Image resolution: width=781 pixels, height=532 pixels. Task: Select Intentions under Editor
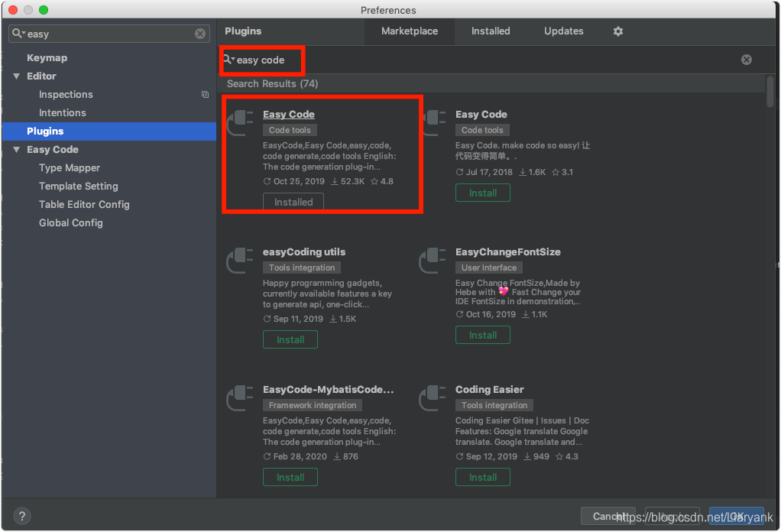pyautogui.click(x=62, y=113)
